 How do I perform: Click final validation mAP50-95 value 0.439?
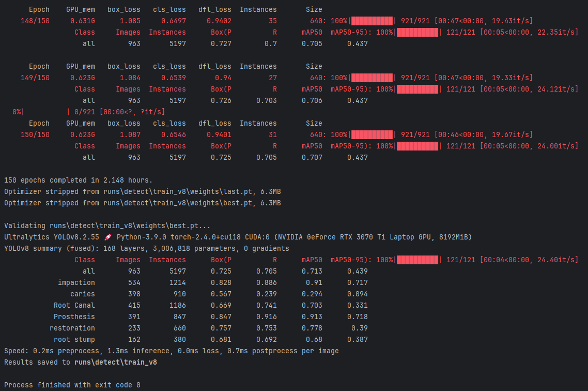point(358,272)
